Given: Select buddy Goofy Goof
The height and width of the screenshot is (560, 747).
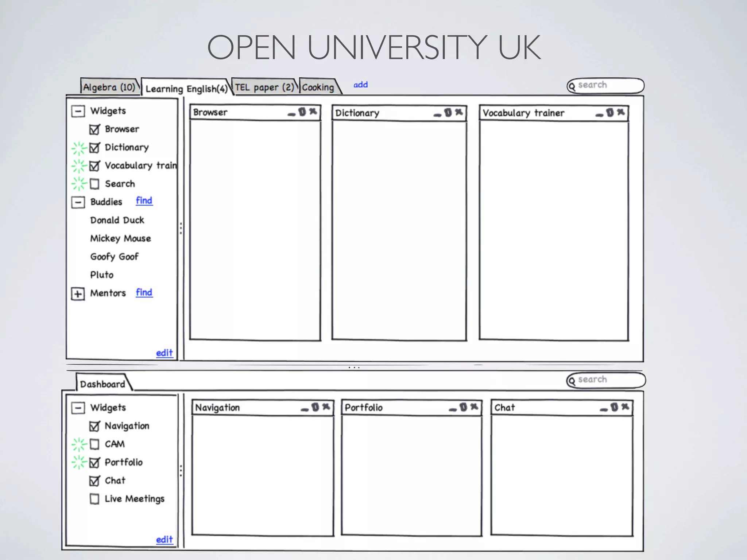Looking at the screenshot, I should coord(115,257).
